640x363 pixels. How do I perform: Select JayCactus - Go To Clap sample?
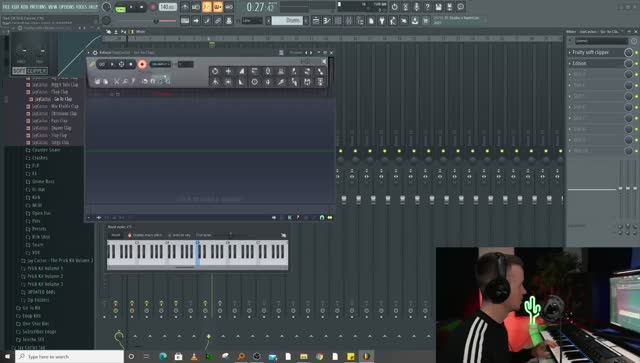click(53, 99)
